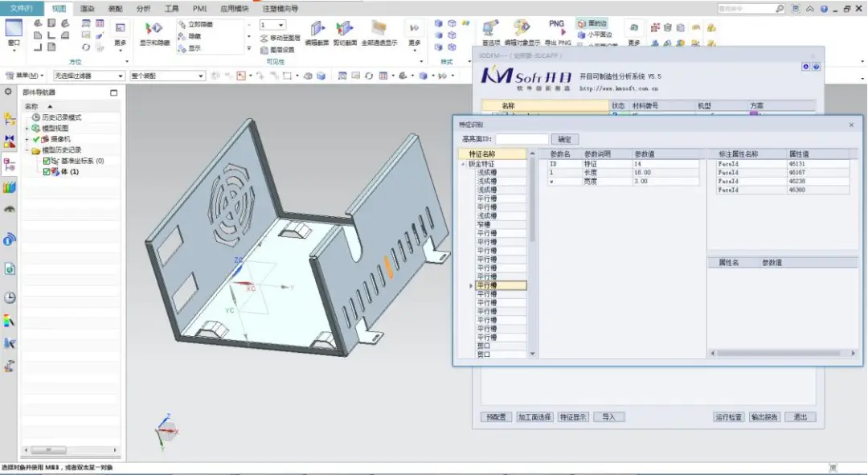Open the History clock icon in left sidebar
Screen dimensions: 868x475
pyautogui.click(x=10, y=297)
